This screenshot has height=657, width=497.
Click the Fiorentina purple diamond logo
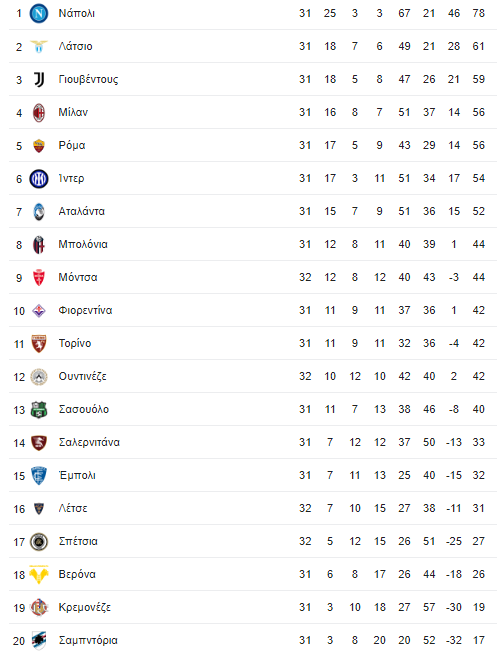coord(39,310)
